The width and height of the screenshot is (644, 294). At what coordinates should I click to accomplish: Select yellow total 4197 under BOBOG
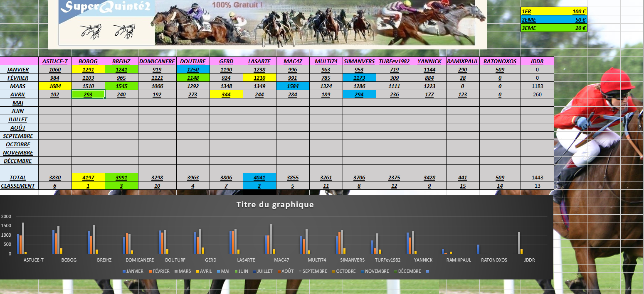click(88, 177)
